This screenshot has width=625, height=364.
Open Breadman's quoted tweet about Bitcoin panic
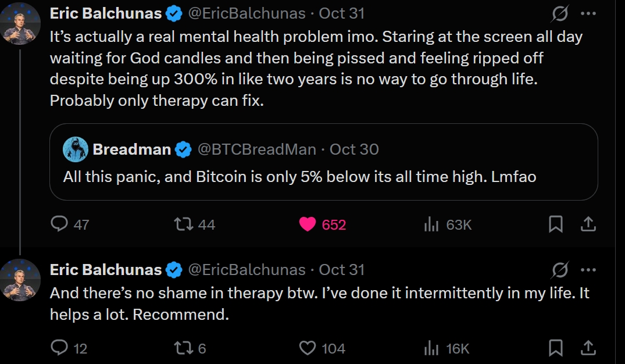[299, 176]
